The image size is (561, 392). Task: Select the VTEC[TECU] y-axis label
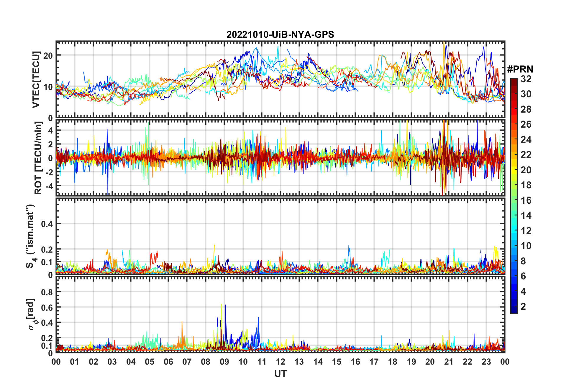tap(36, 80)
